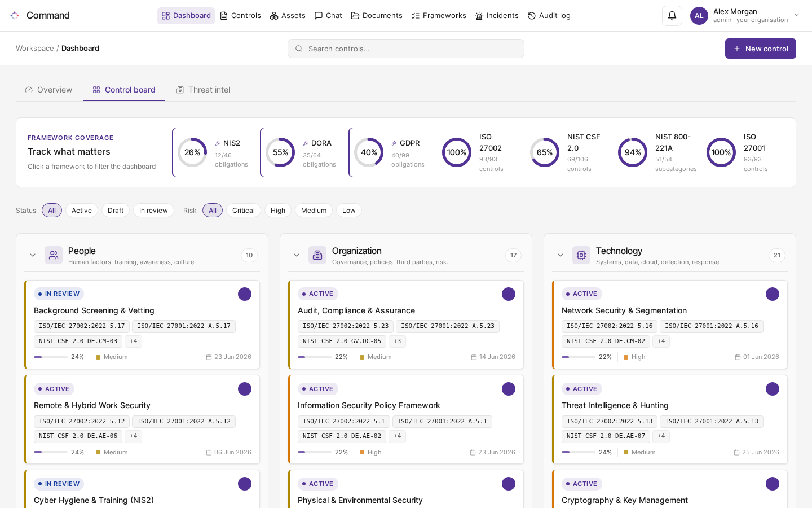Open Incidents in the top navigation
812x508 pixels.
coord(497,16)
